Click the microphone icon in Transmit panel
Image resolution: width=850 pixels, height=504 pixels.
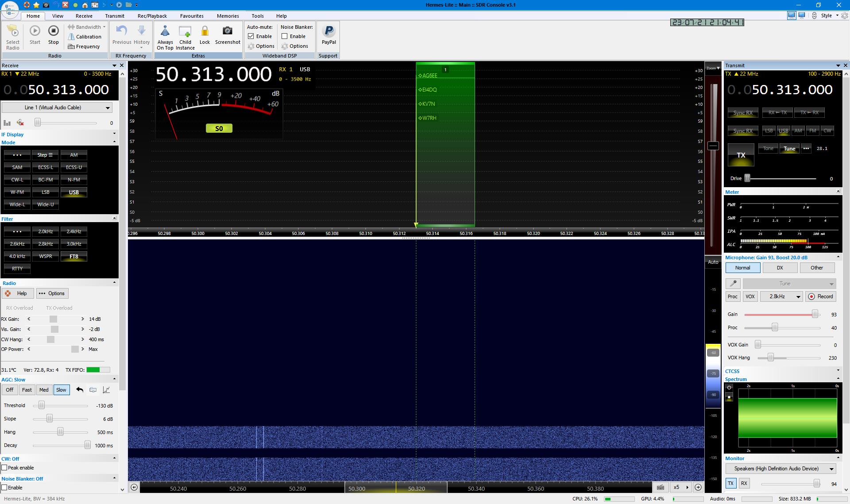pos(733,284)
